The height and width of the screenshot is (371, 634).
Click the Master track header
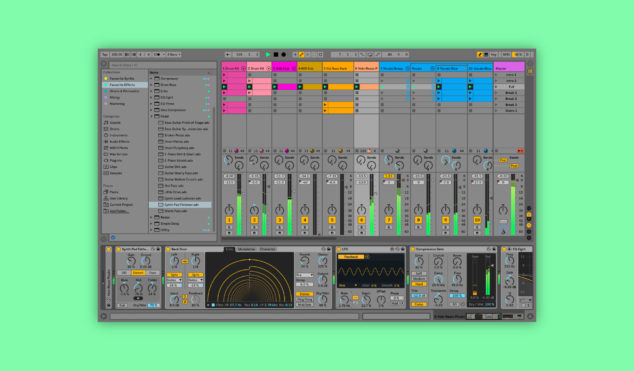coord(509,68)
